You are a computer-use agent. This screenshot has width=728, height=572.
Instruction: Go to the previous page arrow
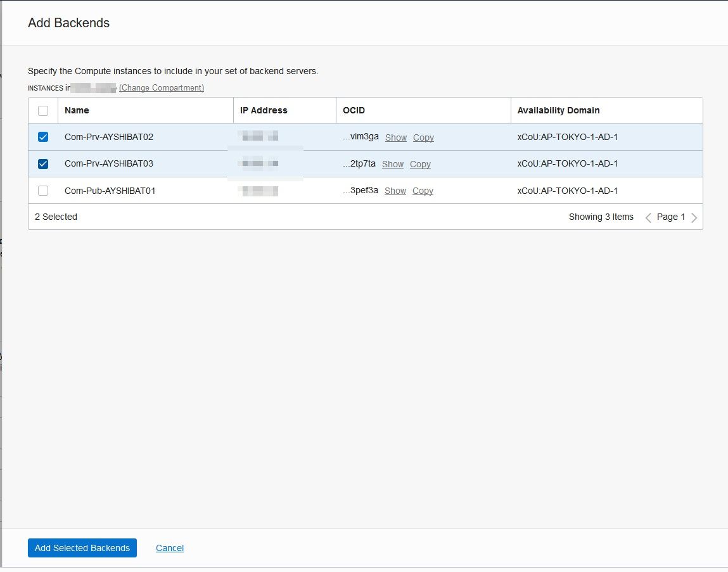[x=648, y=217]
